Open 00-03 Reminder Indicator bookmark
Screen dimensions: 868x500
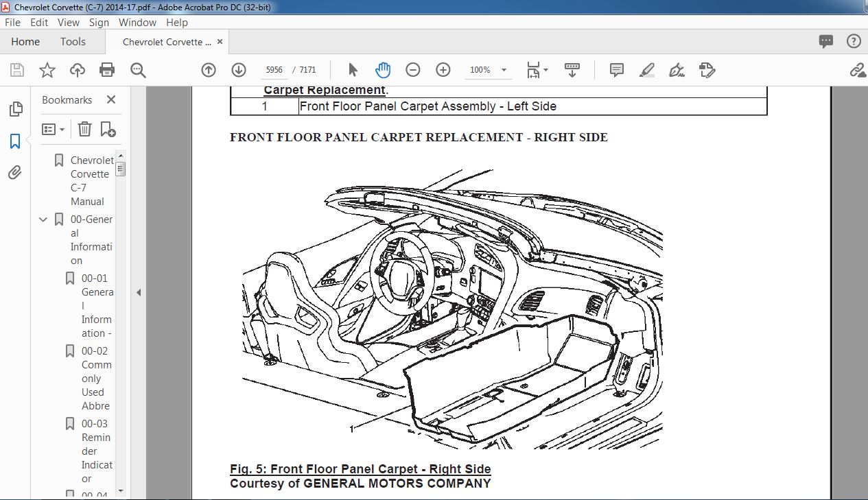[97, 451]
